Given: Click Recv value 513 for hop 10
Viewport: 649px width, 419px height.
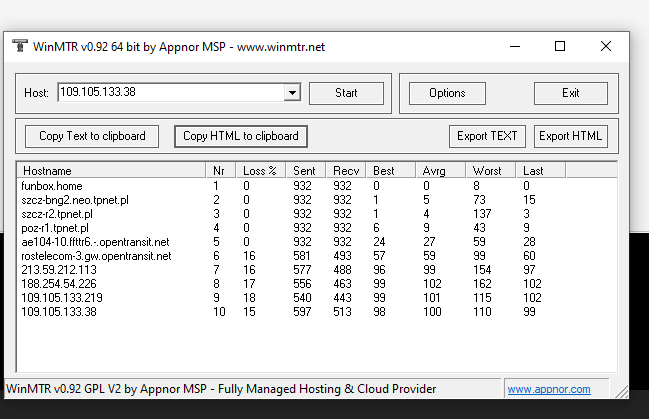Looking at the screenshot, I should point(342,312).
